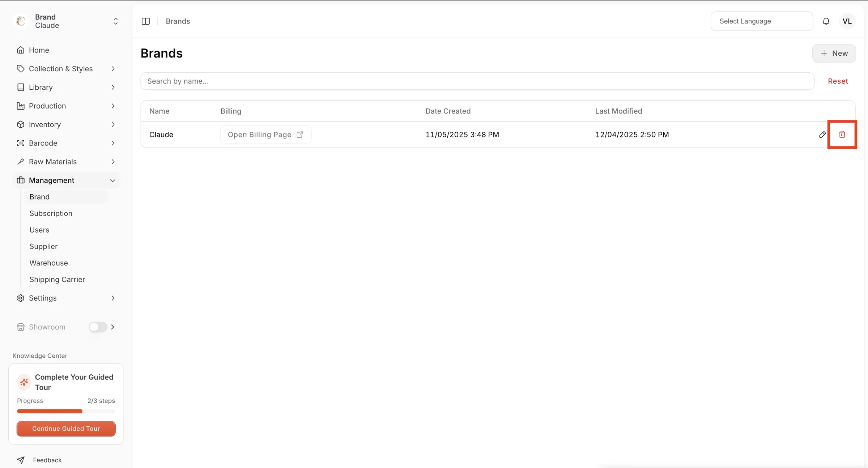Expand Collection & Styles chevron

pos(113,69)
